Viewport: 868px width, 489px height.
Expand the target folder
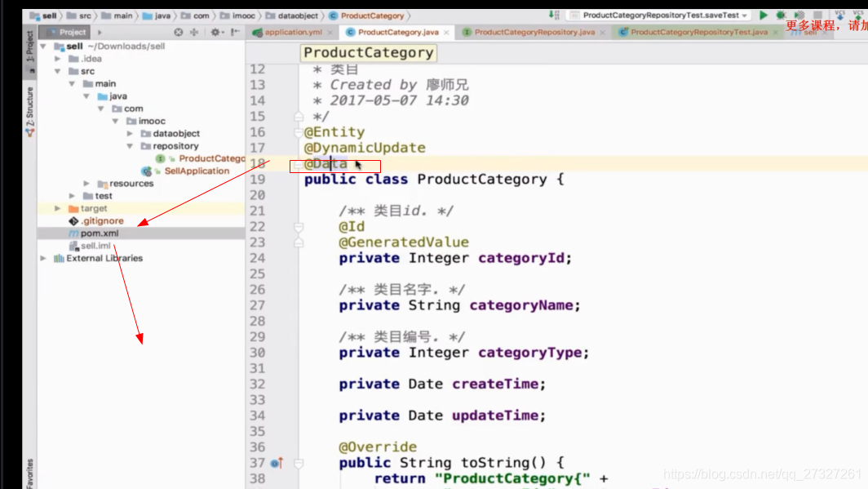point(58,208)
